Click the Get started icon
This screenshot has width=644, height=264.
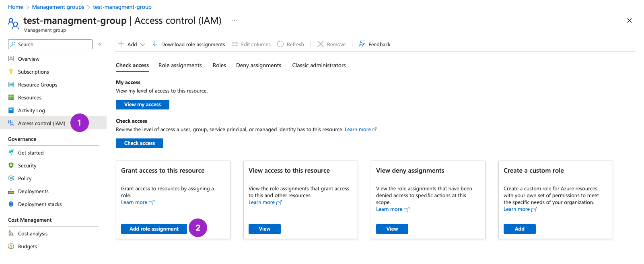point(11,153)
